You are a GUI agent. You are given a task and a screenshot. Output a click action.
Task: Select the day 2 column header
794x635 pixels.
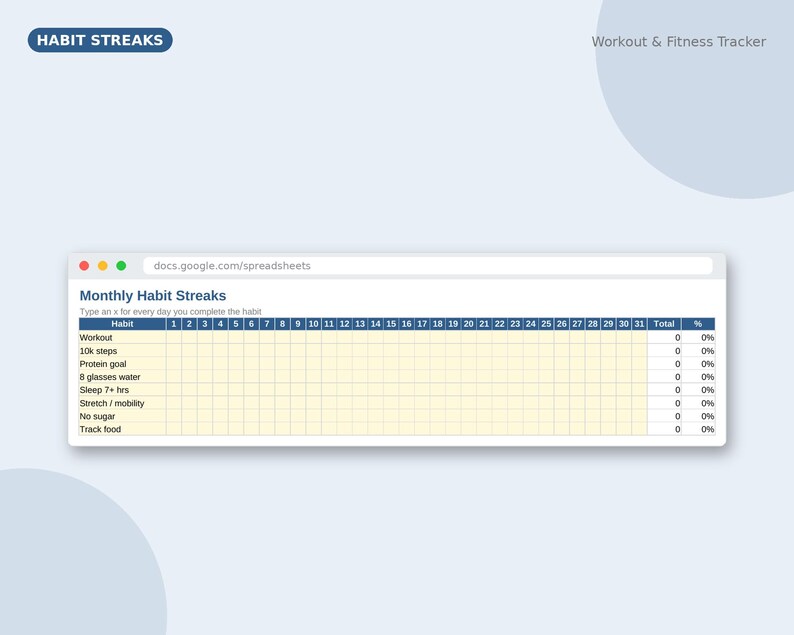pos(189,324)
